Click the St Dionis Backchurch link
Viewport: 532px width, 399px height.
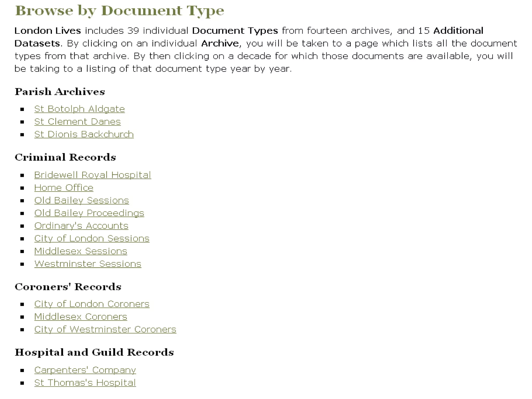click(84, 134)
